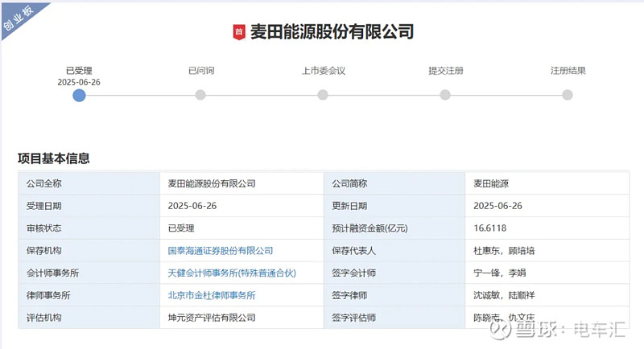Click the 创业板 corner ribbon badge
This screenshot has width=644, height=349.
(19, 17)
